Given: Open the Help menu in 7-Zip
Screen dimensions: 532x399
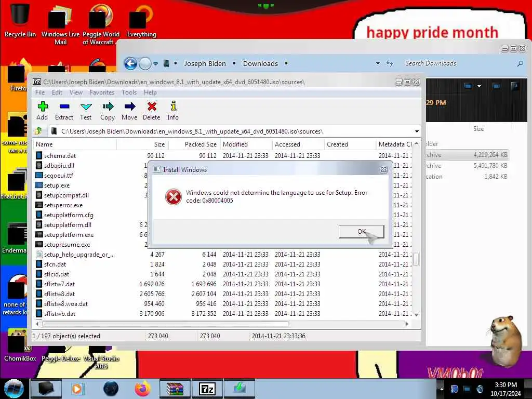Looking at the screenshot, I should 150,92.
